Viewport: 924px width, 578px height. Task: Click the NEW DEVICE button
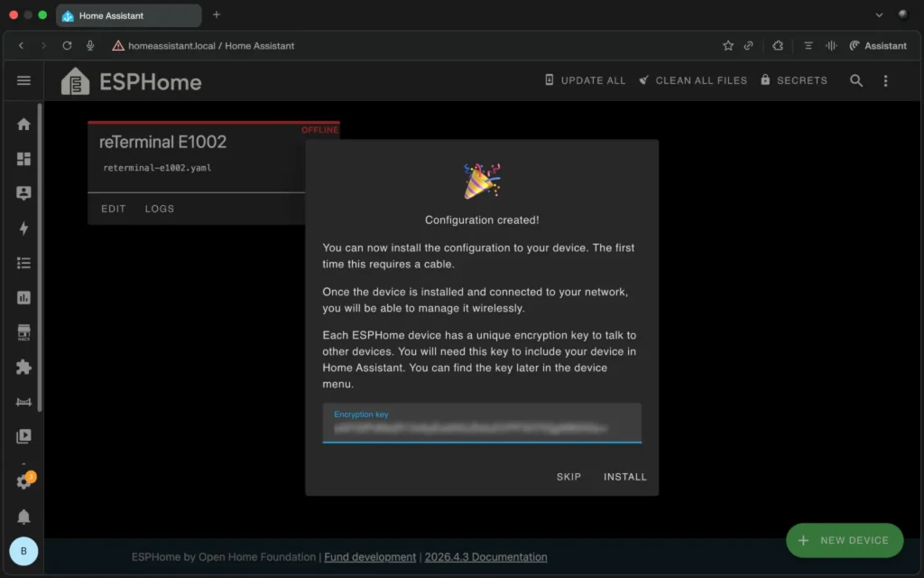(845, 540)
